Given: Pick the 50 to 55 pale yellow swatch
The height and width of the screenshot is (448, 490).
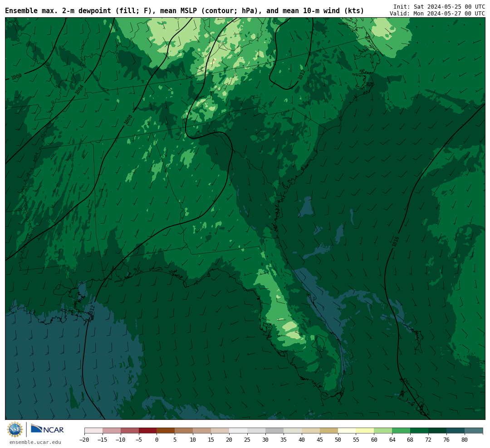Looking at the screenshot, I should [347, 431].
